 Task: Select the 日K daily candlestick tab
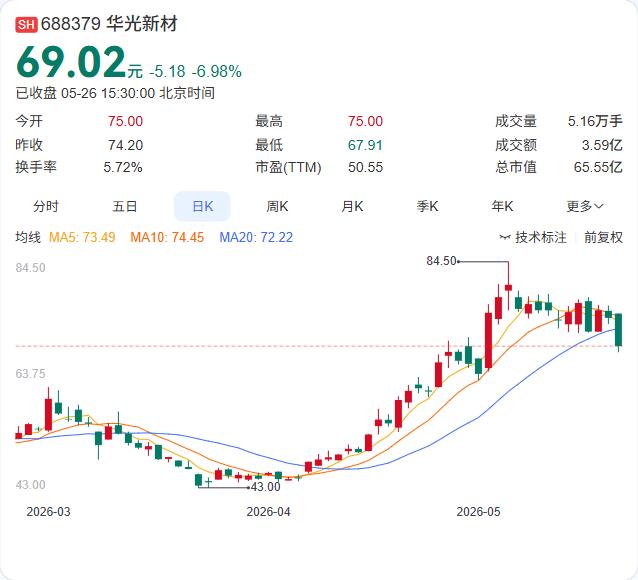pos(202,206)
